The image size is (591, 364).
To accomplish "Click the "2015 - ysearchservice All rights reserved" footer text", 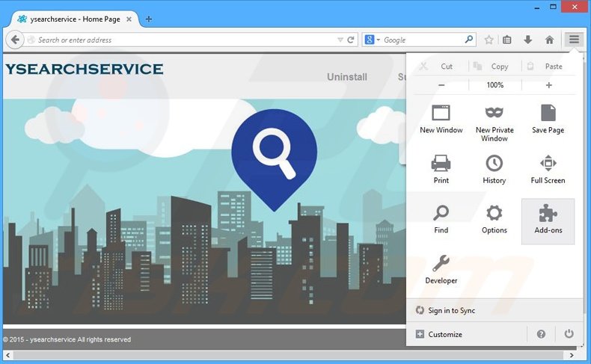I will pos(70,339).
